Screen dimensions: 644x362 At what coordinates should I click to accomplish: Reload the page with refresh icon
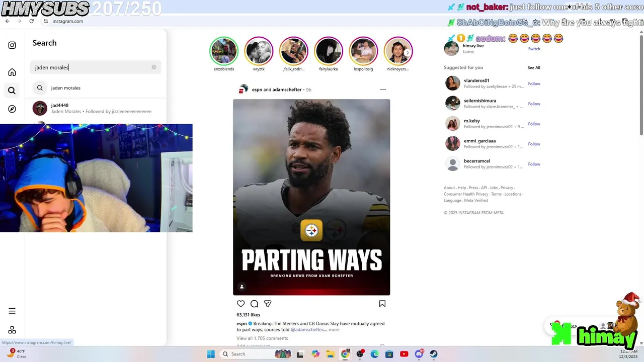tap(31, 21)
